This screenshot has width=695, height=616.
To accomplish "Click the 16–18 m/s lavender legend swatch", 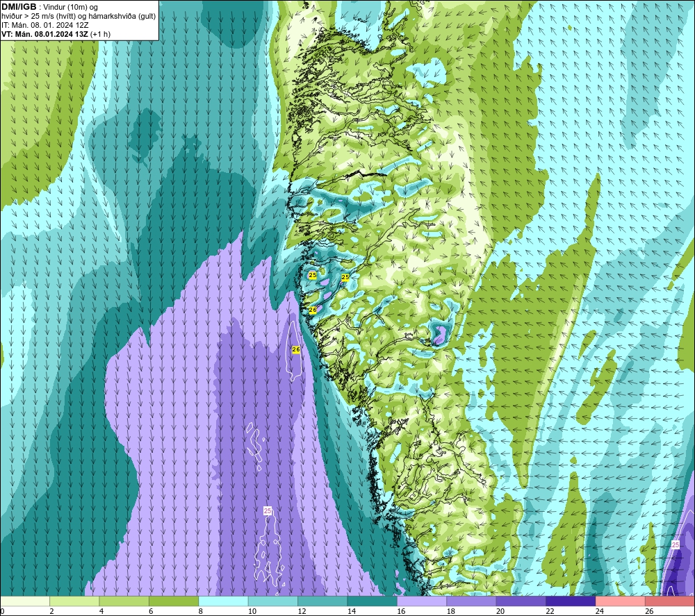I will point(422,601).
